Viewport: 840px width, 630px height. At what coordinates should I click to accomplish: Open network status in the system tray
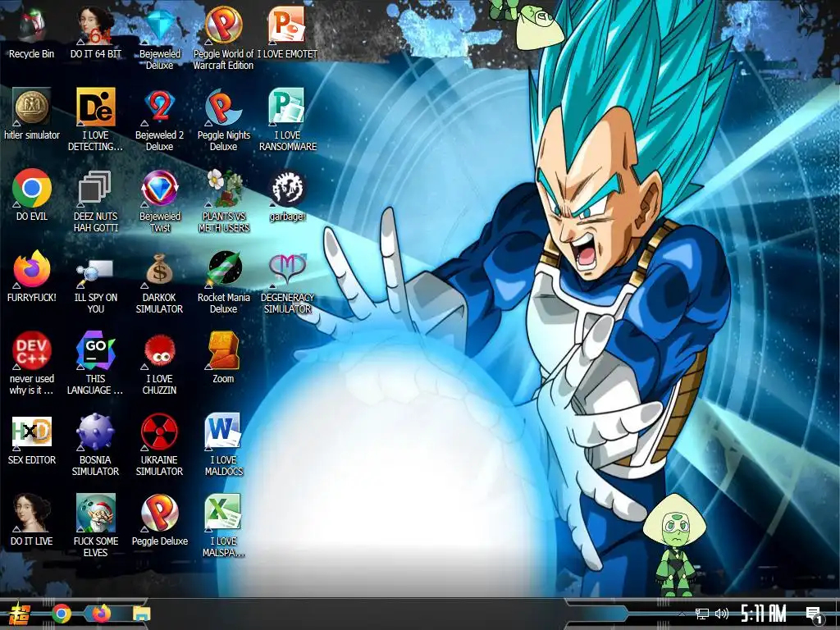pyautogui.click(x=702, y=614)
